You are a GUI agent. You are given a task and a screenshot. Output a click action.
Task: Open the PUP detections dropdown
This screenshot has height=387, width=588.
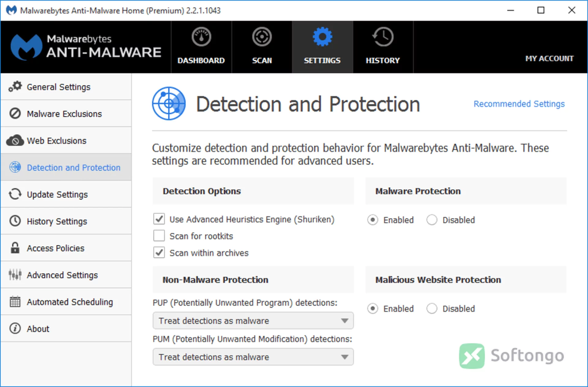253,321
